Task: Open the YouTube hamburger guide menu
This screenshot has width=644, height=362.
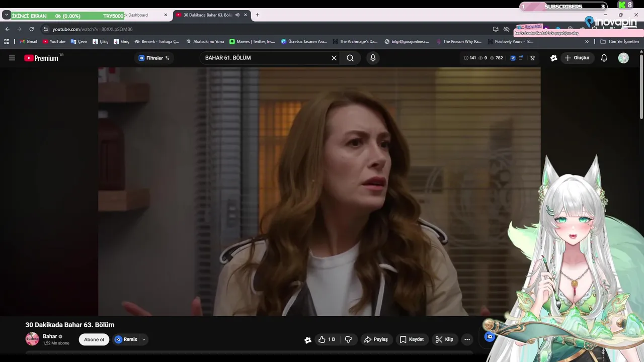Action: click(x=12, y=58)
